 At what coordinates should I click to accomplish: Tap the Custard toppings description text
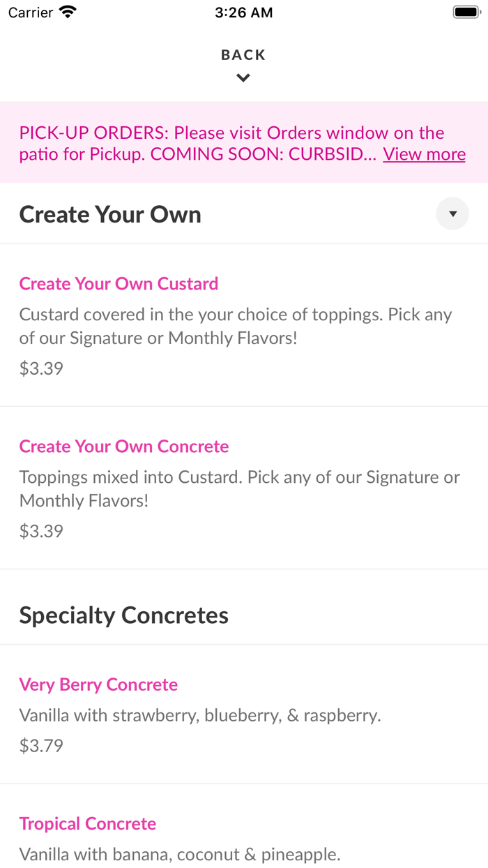coord(236,326)
